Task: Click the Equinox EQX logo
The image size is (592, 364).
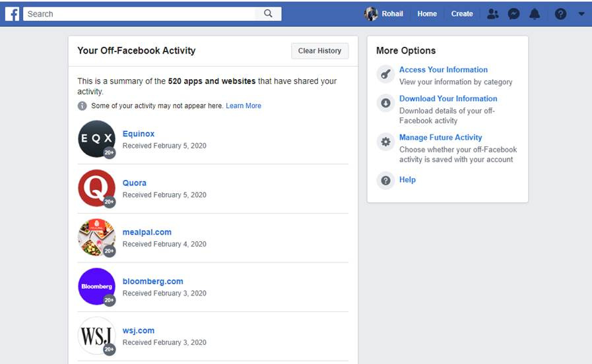Action: pos(96,139)
